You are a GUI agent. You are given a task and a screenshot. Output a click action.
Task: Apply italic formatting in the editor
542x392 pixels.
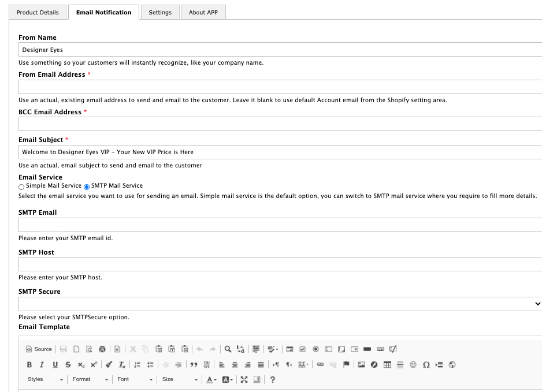pyautogui.click(x=42, y=365)
